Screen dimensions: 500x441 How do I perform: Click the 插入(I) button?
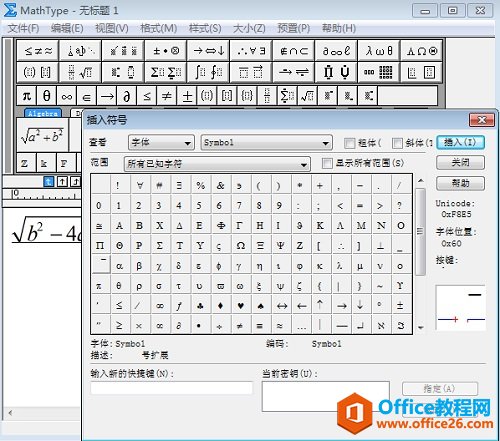point(460,143)
